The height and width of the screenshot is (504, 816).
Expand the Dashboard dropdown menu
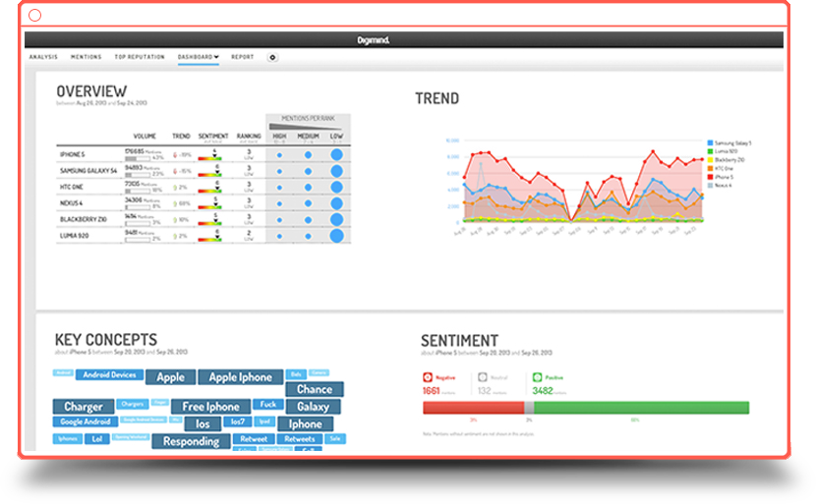point(198,57)
